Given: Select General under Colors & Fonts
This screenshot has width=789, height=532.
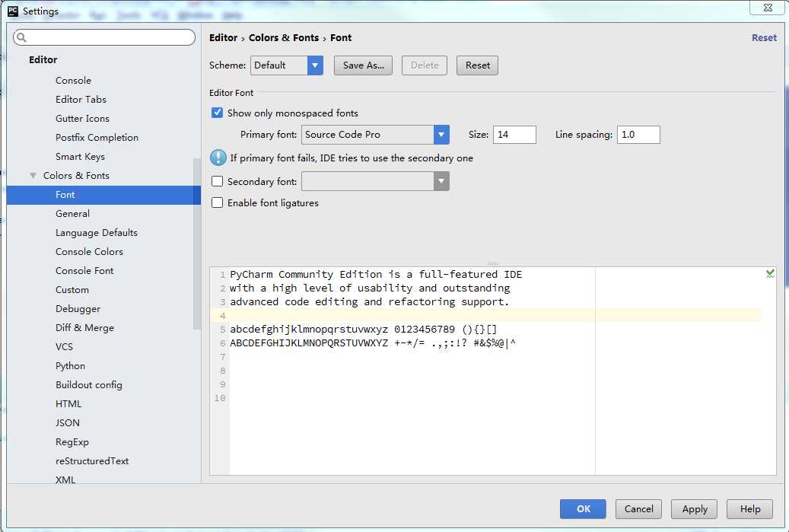Looking at the screenshot, I should tap(72, 214).
